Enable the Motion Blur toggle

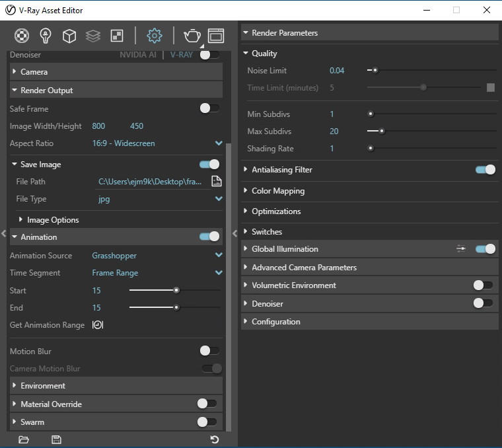point(209,351)
